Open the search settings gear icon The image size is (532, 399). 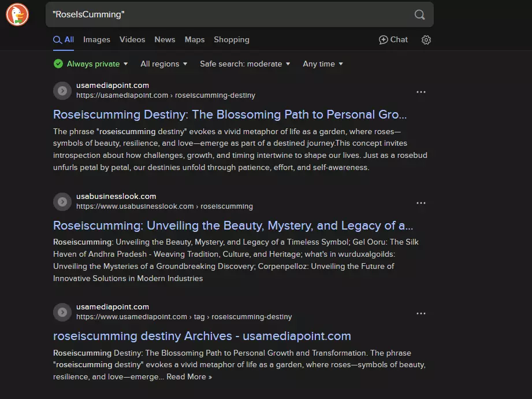click(x=426, y=40)
